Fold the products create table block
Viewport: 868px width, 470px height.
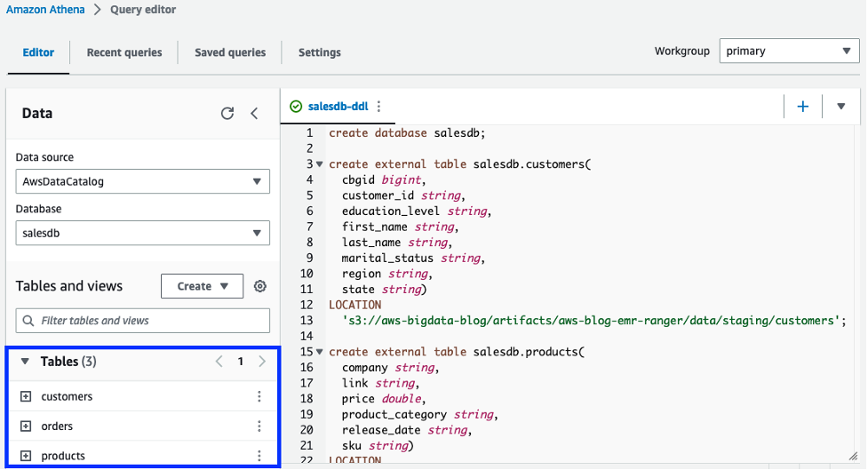pyautogui.click(x=320, y=352)
